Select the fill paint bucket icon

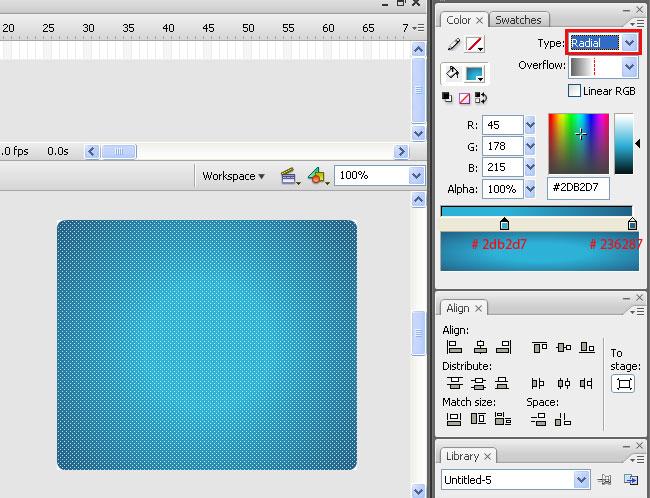click(x=452, y=73)
